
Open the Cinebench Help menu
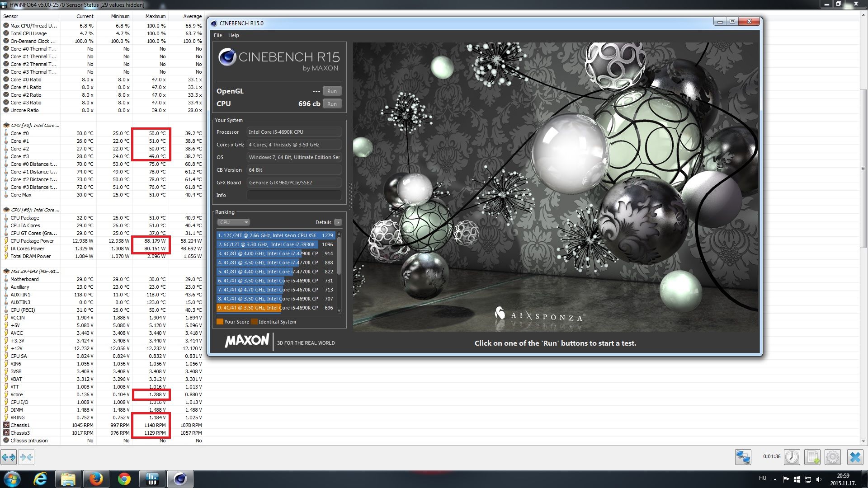234,35
